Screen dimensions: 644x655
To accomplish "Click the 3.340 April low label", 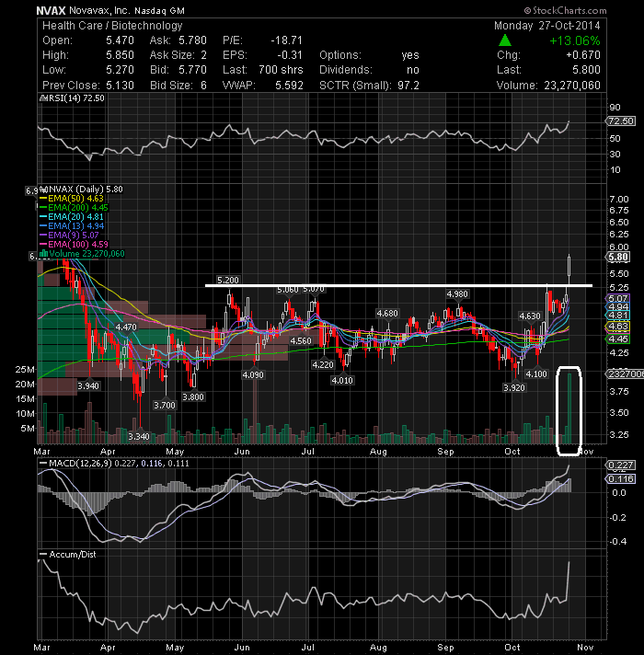I will (x=139, y=437).
